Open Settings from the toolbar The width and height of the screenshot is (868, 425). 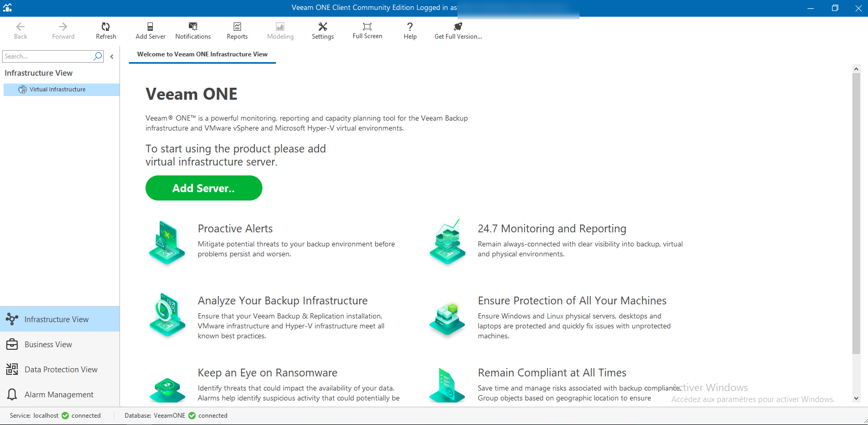coord(323,31)
